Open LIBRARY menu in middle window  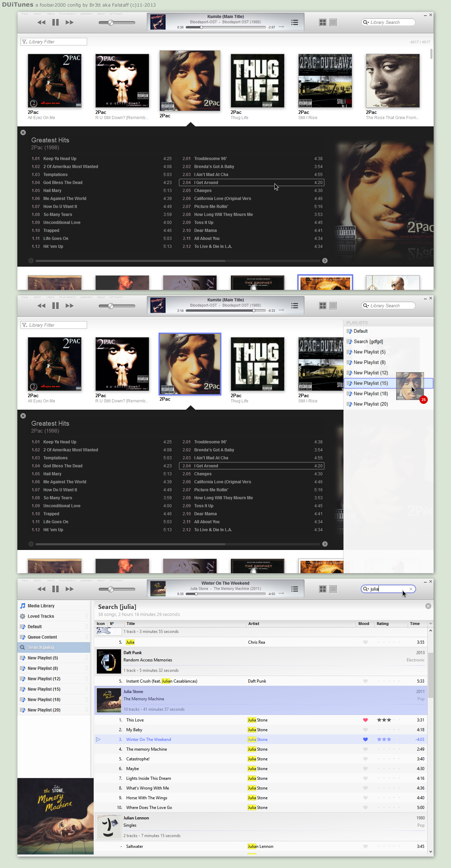pos(87,298)
